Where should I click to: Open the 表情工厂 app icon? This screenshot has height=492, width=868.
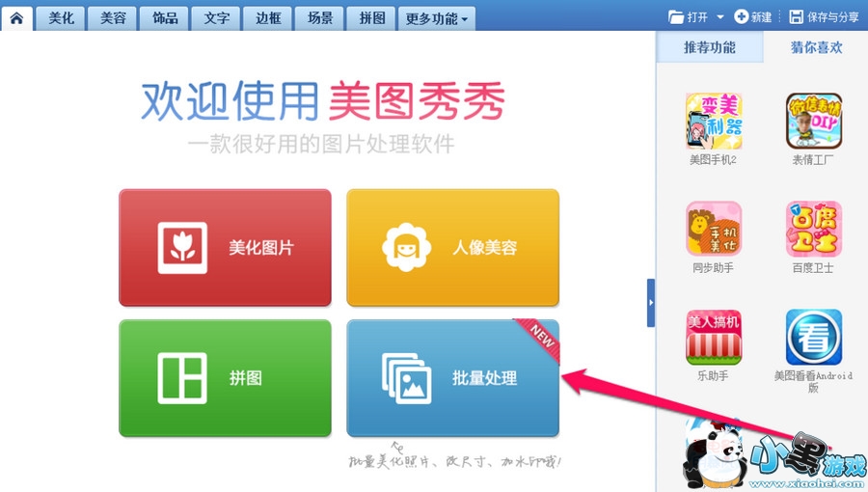(814, 122)
